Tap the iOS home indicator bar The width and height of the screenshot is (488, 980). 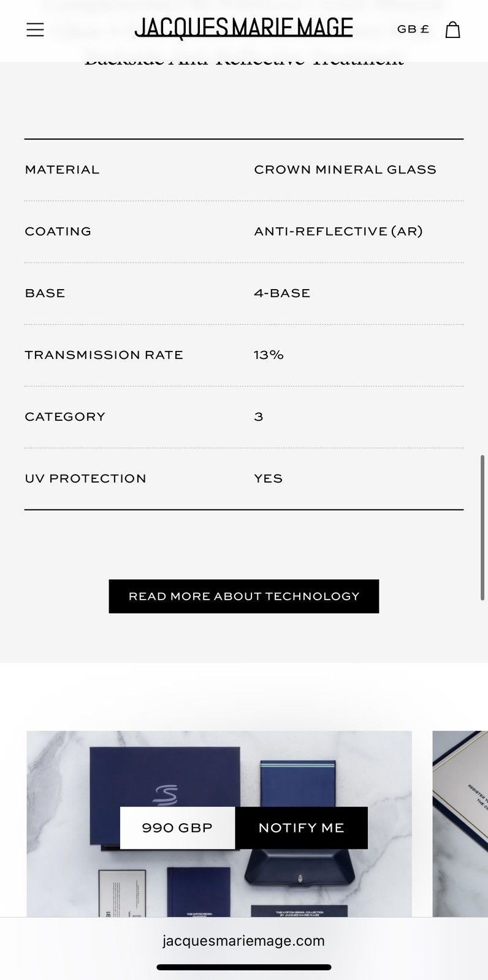(x=244, y=968)
